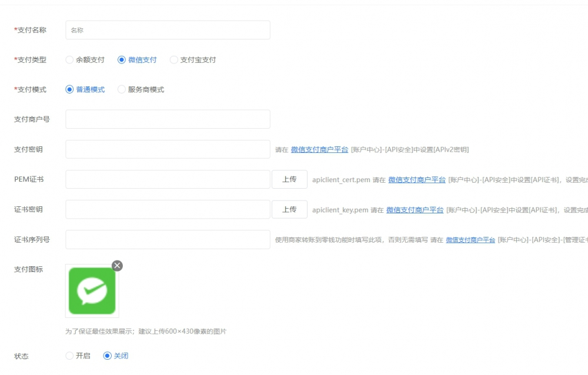Open 微信支付商户平台 link in 证书密钥 row

(x=416, y=209)
